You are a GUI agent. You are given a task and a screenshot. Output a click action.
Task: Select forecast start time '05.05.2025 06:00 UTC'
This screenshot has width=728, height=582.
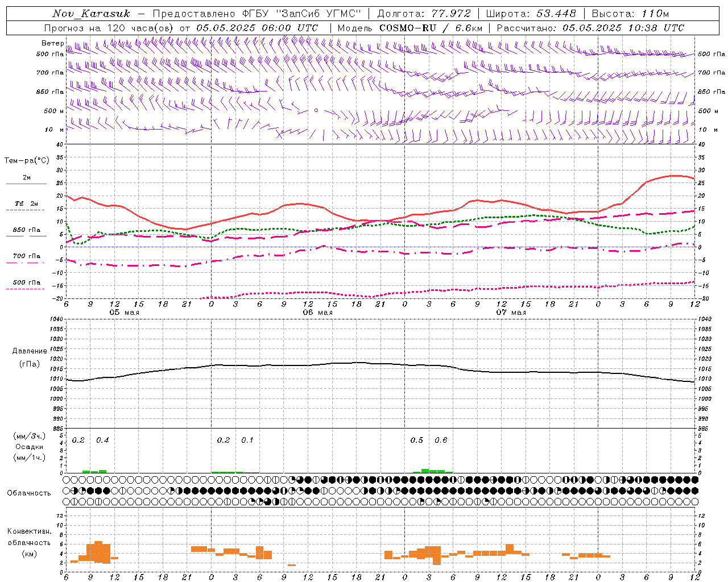coord(257,28)
